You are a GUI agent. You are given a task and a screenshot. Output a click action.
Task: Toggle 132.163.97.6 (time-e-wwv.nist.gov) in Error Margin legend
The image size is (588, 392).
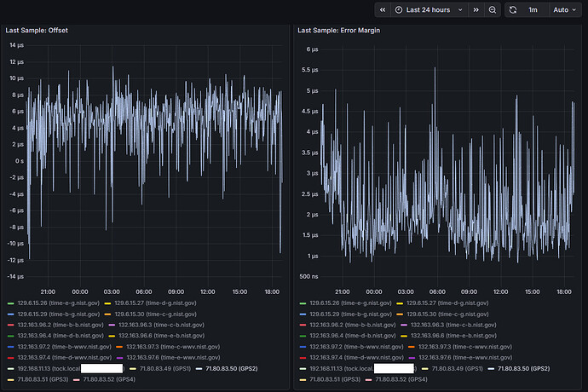point(460,358)
